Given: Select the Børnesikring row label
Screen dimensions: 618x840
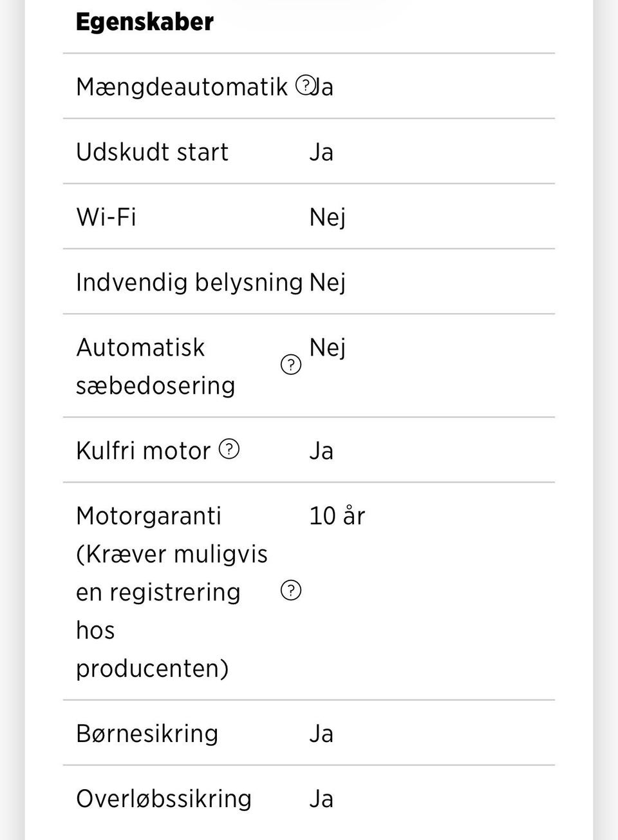Looking at the screenshot, I should 147,734.
